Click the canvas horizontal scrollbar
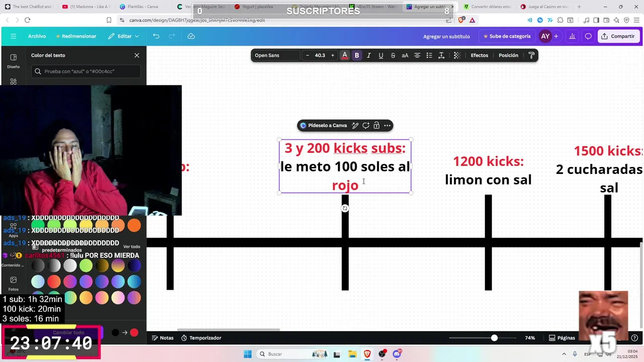644x362 pixels. 229,329
